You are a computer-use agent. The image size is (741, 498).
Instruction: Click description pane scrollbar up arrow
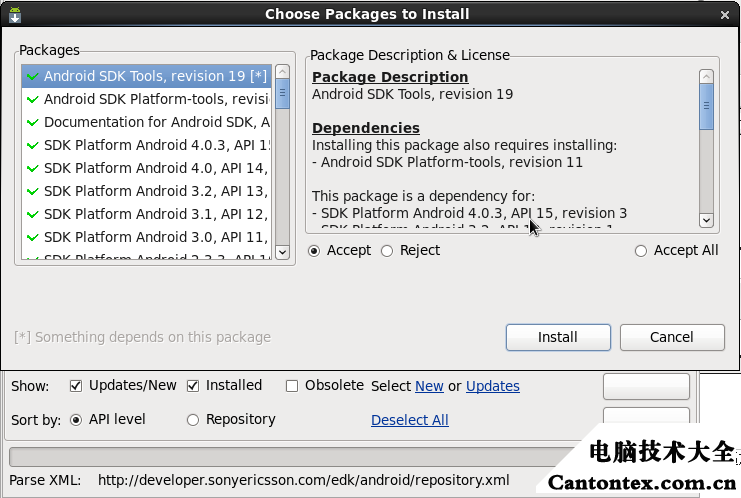707,77
